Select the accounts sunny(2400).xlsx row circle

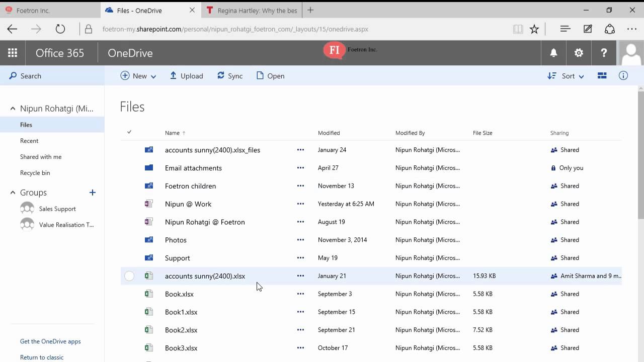pyautogui.click(x=129, y=276)
